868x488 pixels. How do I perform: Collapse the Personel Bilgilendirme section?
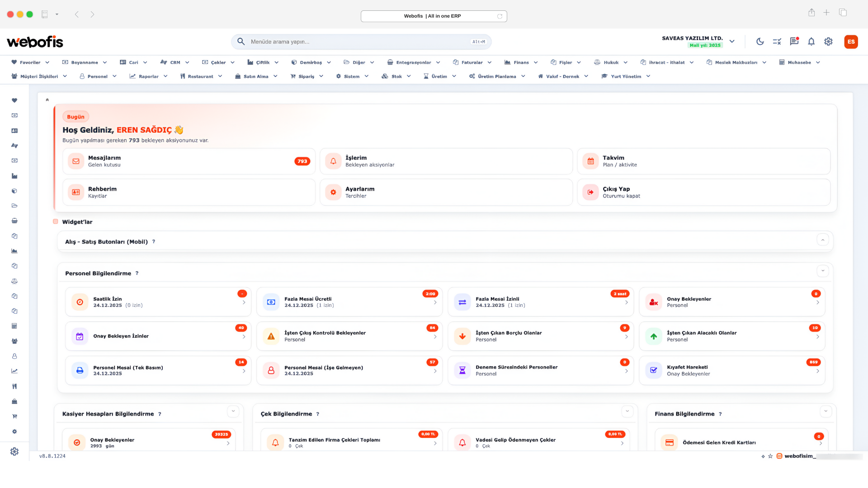pos(822,271)
